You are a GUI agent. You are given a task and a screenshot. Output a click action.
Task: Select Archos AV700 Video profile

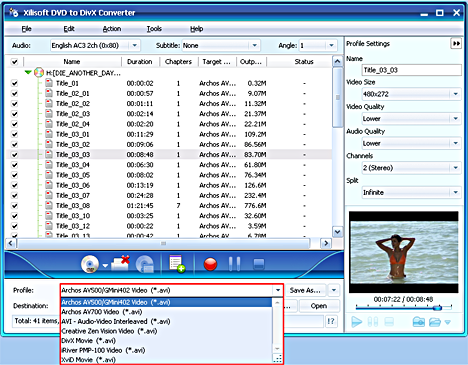tap(166, 312)
